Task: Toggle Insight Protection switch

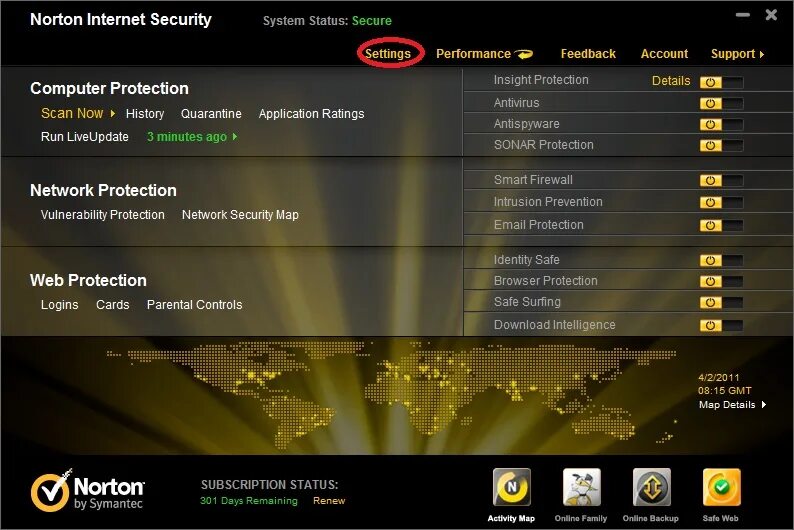Action: (x=721, y=83)
